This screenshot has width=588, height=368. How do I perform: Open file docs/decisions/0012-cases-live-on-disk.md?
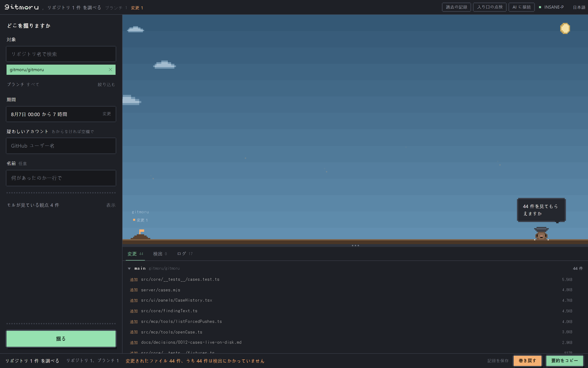click(191, 342)
